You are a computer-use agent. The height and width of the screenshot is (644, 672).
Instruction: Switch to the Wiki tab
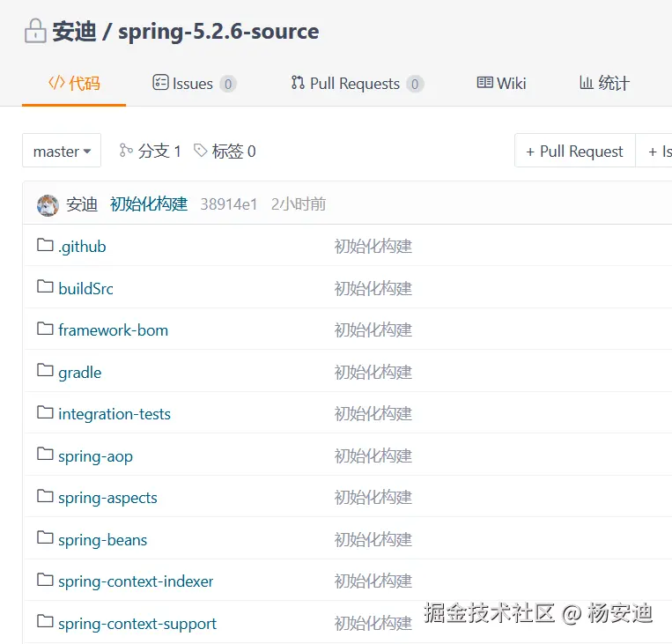(x=501, y=83)
